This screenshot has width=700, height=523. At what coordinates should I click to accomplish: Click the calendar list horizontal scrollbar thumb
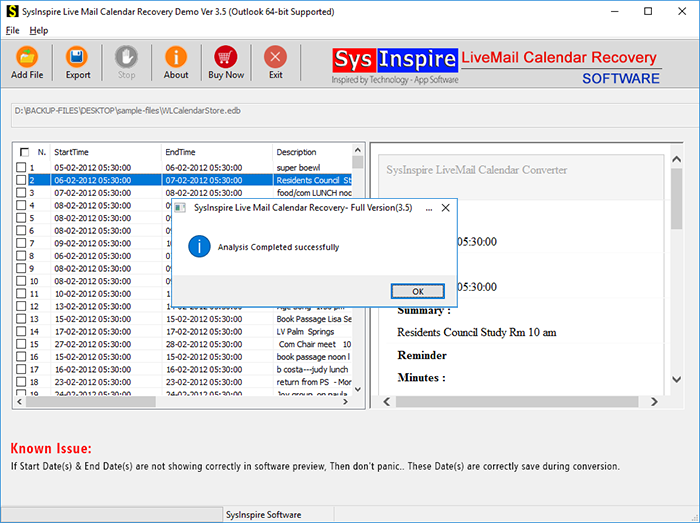[x=91, y=402]
